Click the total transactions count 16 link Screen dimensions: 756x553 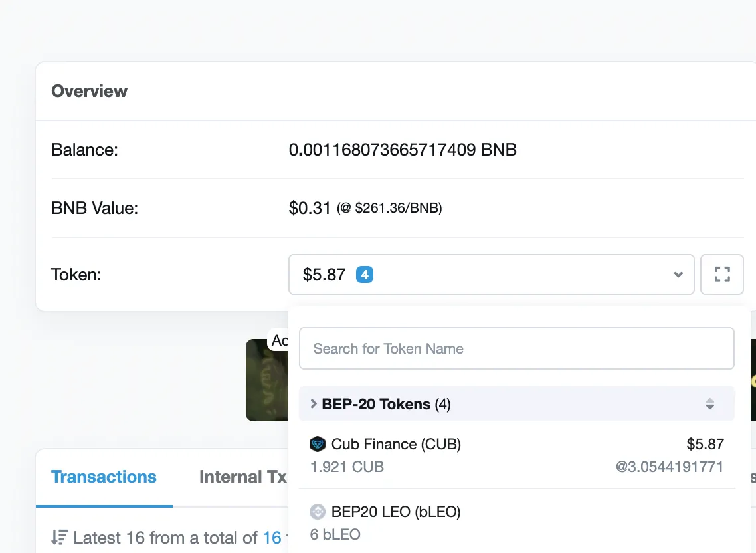coord(272,538)
